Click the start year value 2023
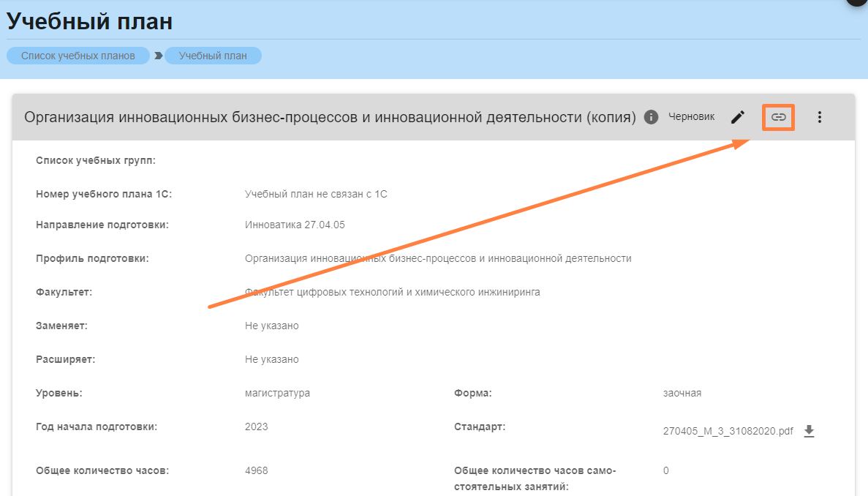The height and width of the screenshot is (496, 868). click(257, 427)
